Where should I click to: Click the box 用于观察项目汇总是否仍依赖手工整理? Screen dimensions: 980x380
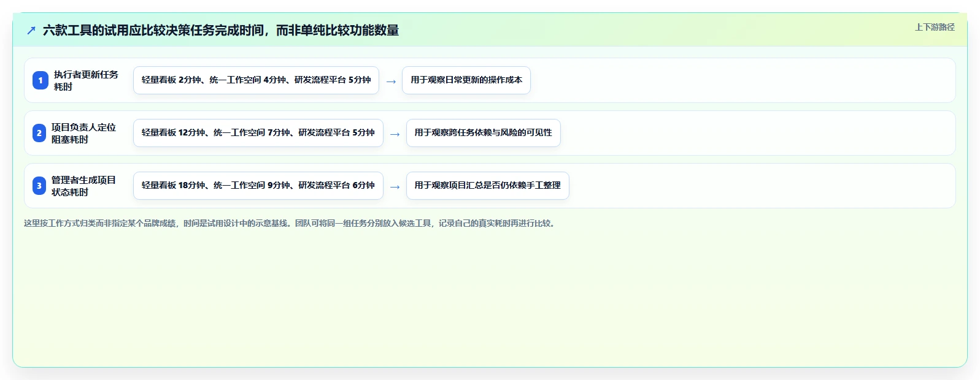488,186
